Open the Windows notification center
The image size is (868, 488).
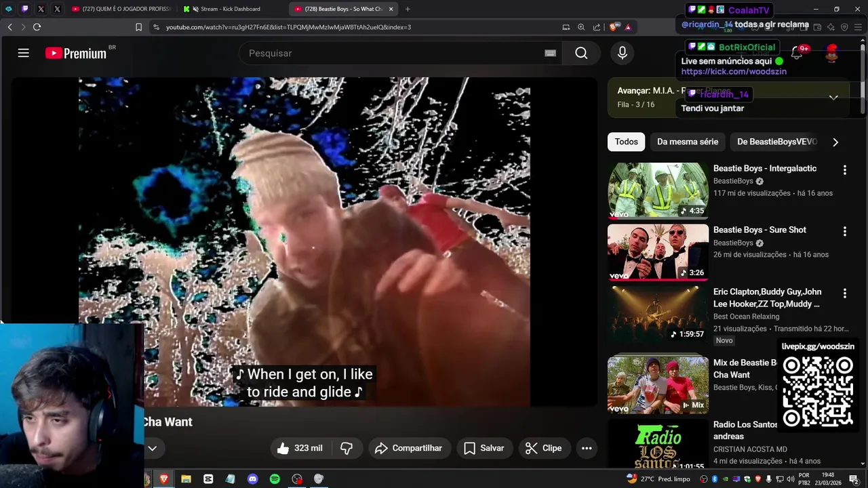click(854, 479)
